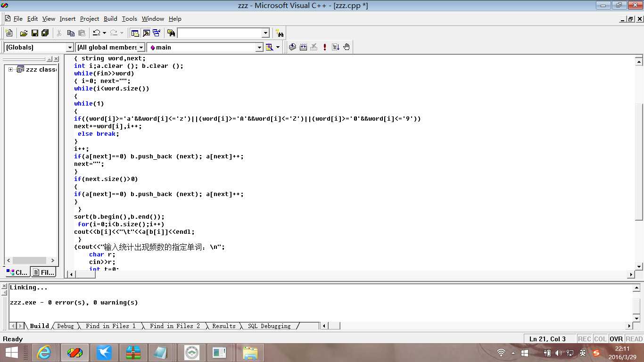Switch to ClassView workspace tab
Image resolution: width=644 pixels, height=362 pixels.
[x=17, y=272]
